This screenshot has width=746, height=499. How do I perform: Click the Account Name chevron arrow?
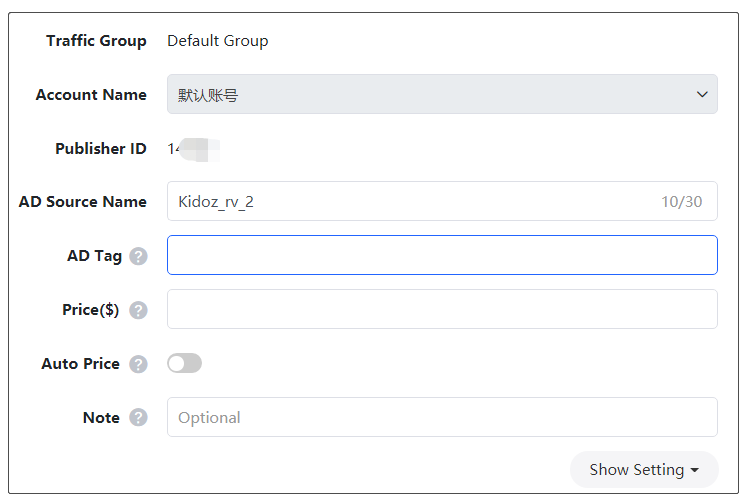coord(701,95)
